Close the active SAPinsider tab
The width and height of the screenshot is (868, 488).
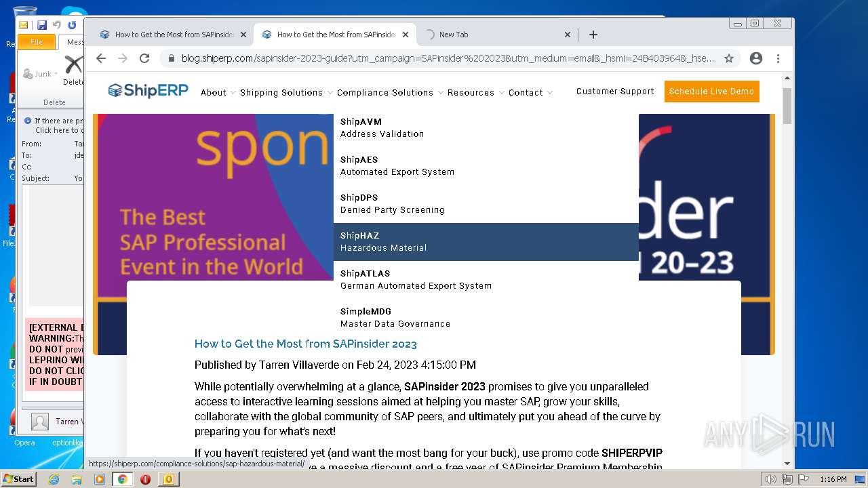point(406,35)
